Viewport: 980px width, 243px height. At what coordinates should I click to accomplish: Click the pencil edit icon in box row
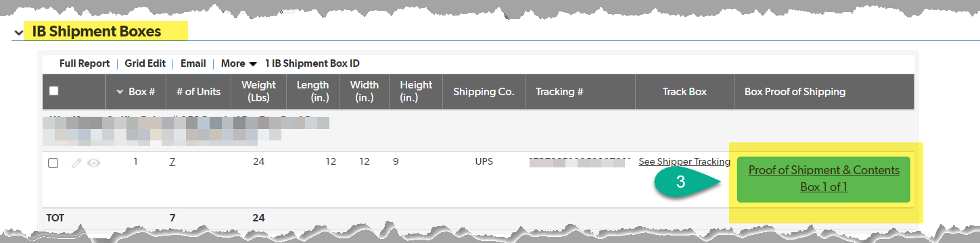[x=77, y=163]
